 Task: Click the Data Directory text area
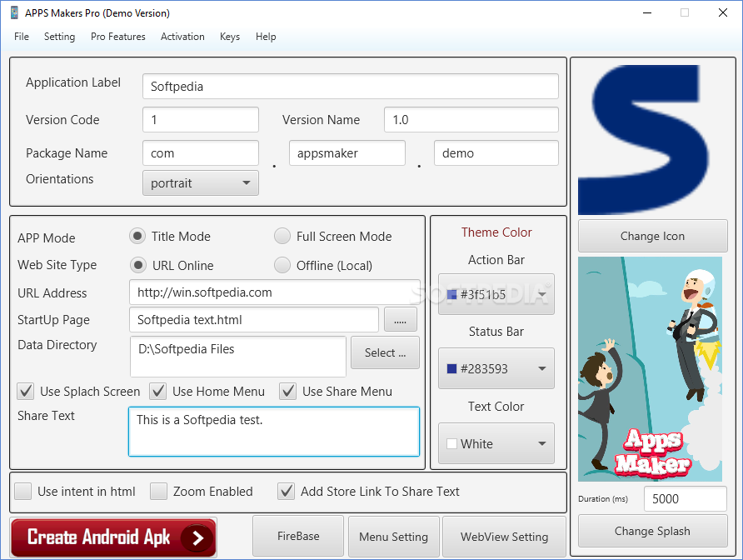pos(238,357)
